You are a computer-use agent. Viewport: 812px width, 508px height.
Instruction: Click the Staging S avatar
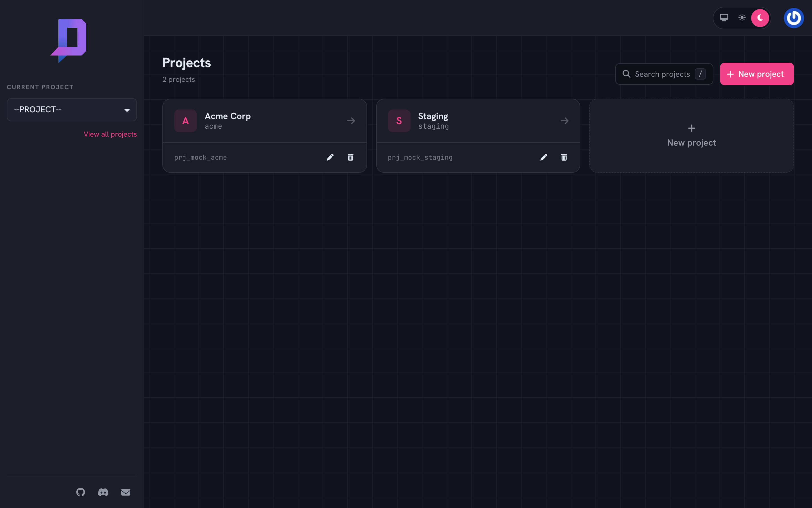pos(399,121)
